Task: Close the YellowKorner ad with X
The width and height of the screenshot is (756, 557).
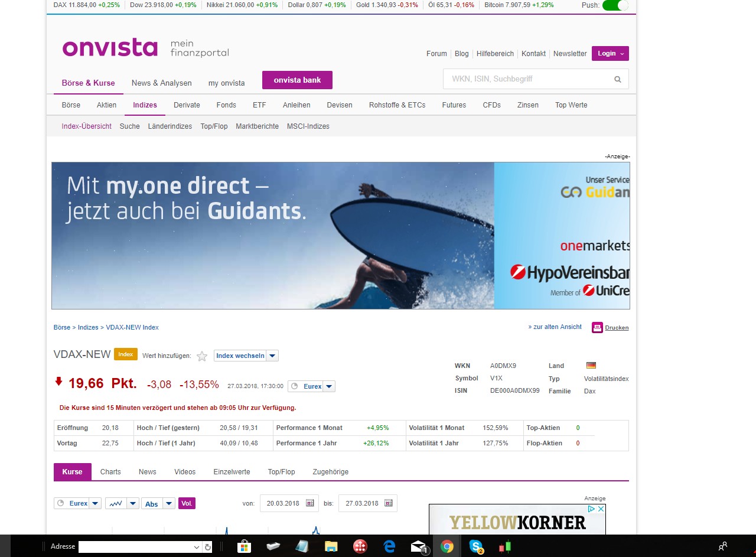Action: [601, 509]
